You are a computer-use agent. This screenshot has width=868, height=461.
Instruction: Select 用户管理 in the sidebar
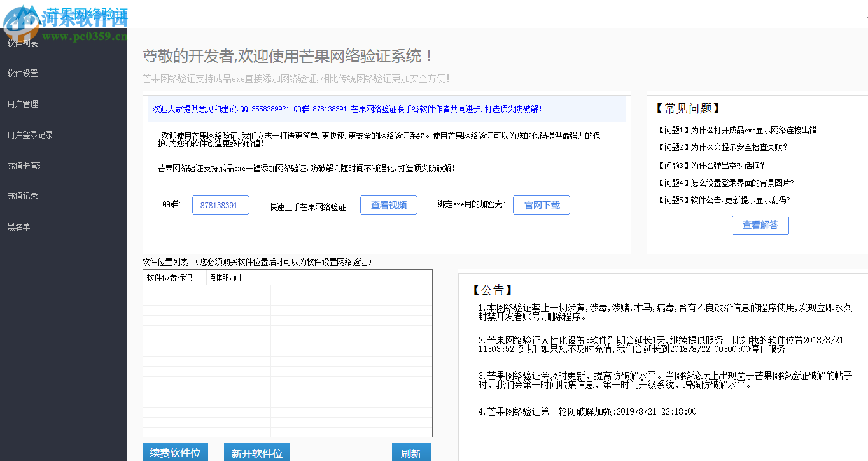click(22, 104)
